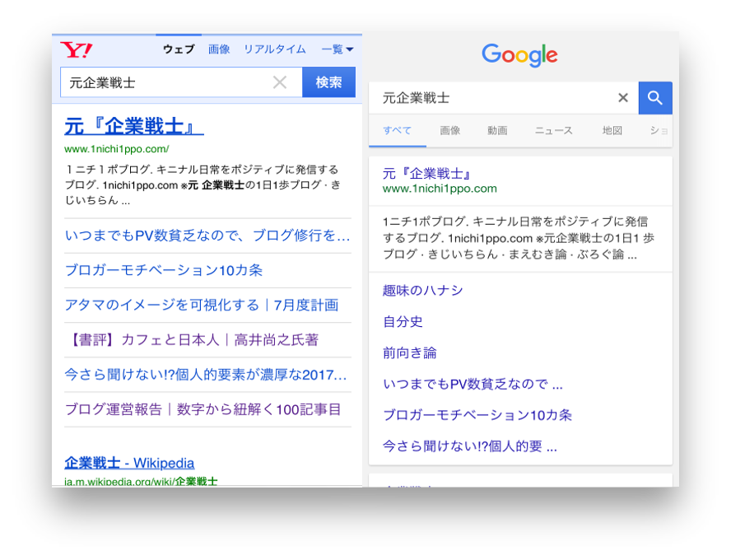731x560 pixels.
Task: Open Yahoo result 元『企業戦士』 title
Action: point(134,126)
